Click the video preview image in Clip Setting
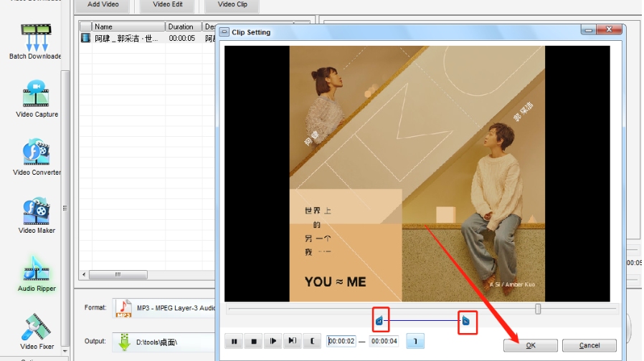This screenshot has height=361, width=644. (x=417, y=173)
